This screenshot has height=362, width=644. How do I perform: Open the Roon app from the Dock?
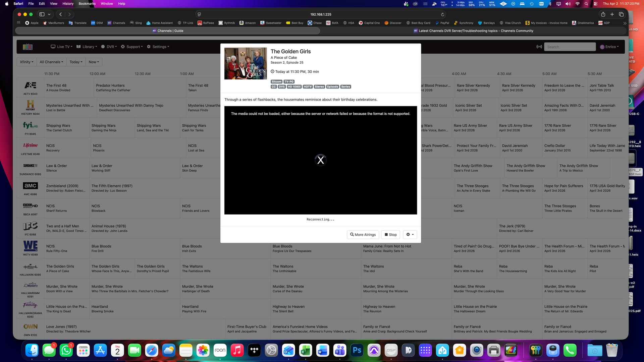pyautogui.click(x=220, y=350)
